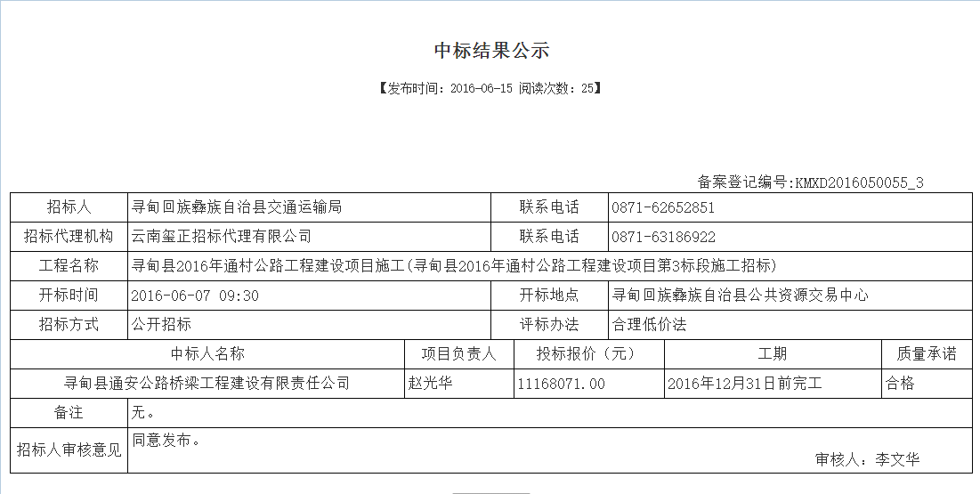Image resolution: width=980 pixels, height=494 pixels.
Task: Click the 开标地点 label cell
Action: point(549,296)
